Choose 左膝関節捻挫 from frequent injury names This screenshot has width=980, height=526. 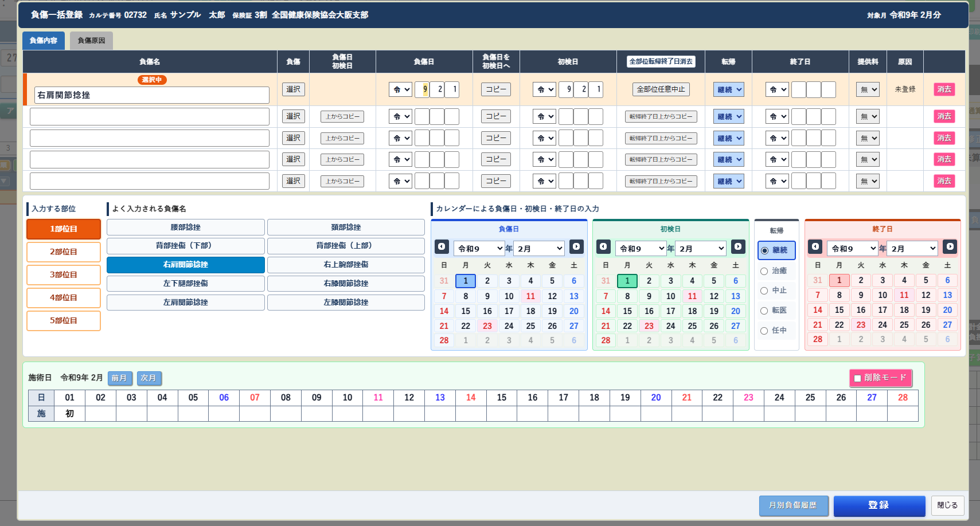346,303
